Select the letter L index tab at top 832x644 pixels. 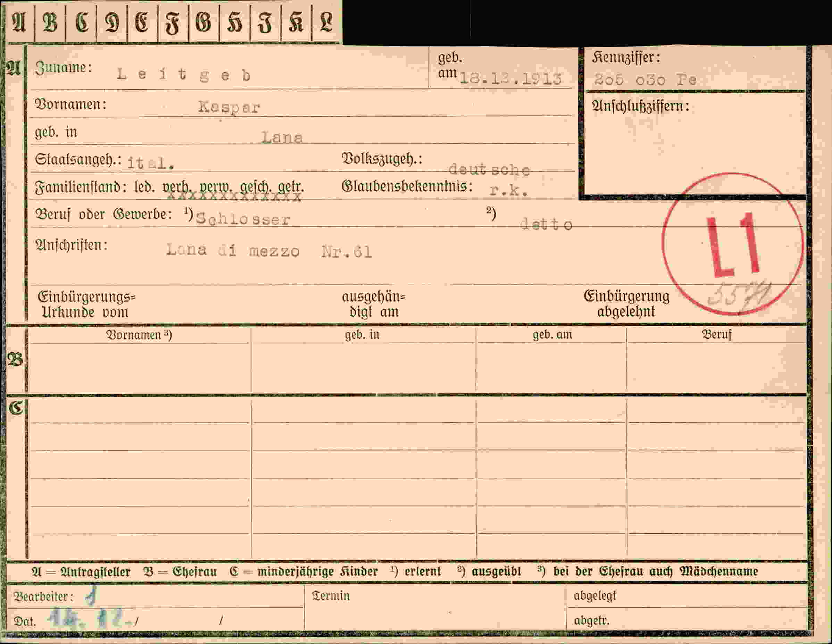coord(326,22)
